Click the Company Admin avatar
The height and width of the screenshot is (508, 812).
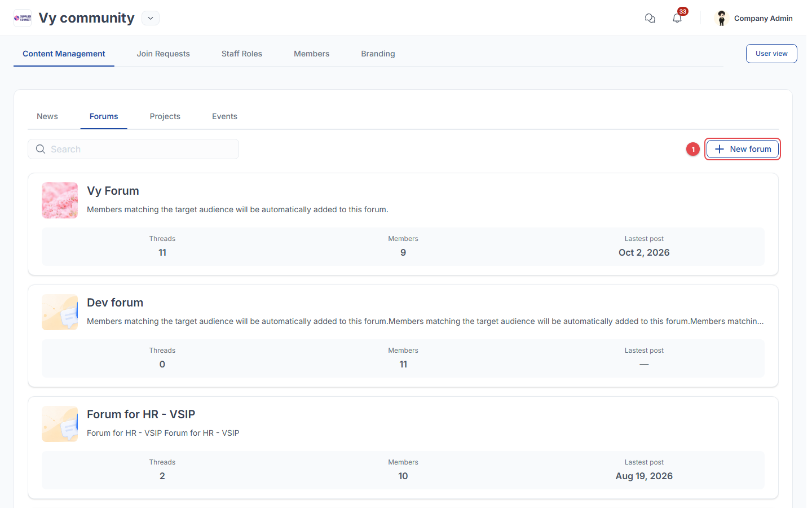[722, 18]
